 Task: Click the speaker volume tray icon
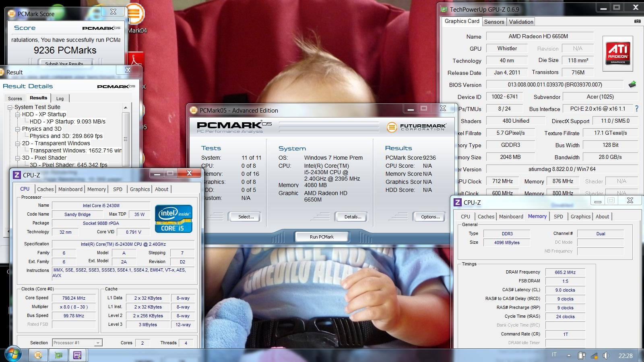(606, 356)
